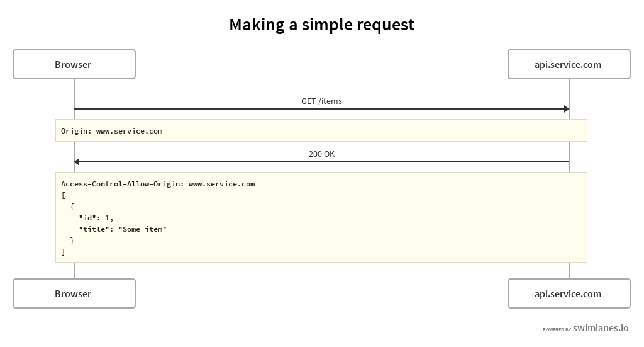Select the top api.service.com actor box
Screen dimensions: 644x347
pyautogui.click(x=569, y=64)
